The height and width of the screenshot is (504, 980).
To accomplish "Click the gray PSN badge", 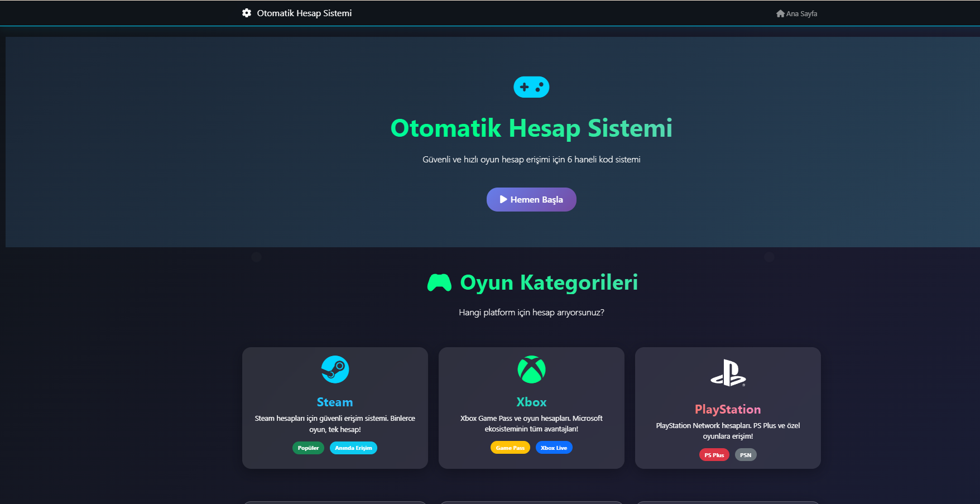I will tap(746, 455).
